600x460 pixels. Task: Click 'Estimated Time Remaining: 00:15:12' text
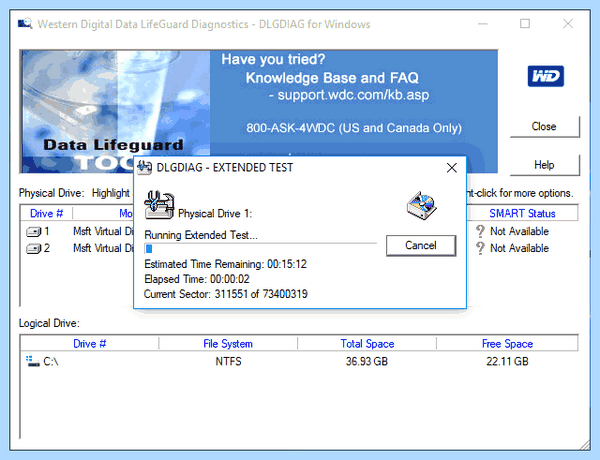pos(225,264)
